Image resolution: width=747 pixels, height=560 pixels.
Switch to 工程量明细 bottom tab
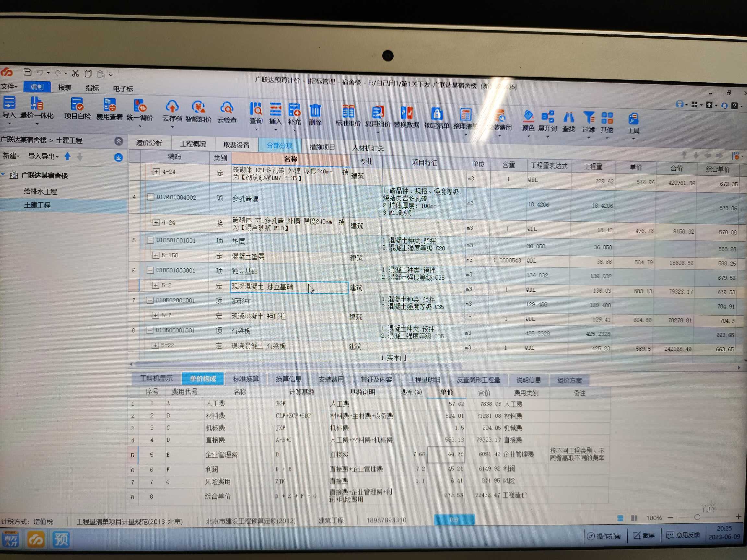(424, 380)
